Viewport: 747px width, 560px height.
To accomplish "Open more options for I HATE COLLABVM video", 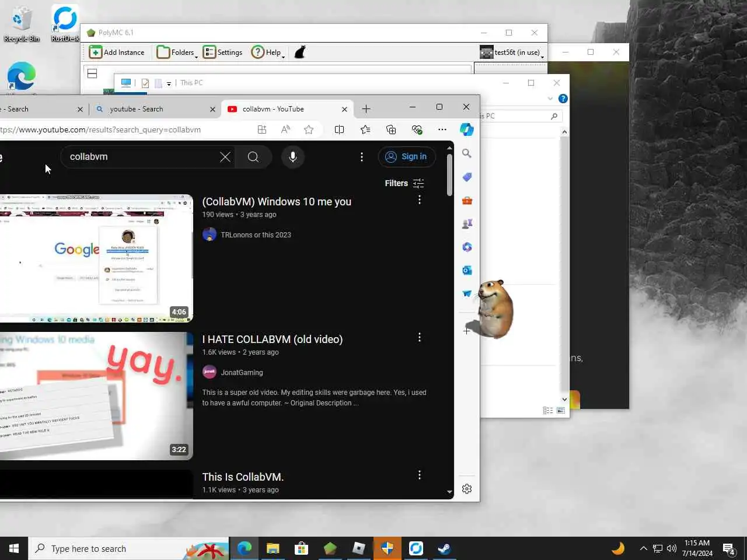I will click(x=419, y=337).
